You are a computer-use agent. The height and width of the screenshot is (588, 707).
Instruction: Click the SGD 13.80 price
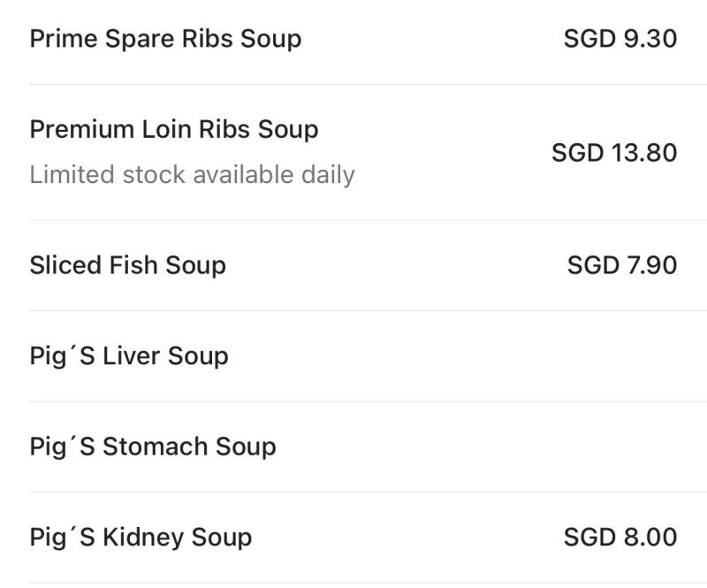(x=614, y=153)
